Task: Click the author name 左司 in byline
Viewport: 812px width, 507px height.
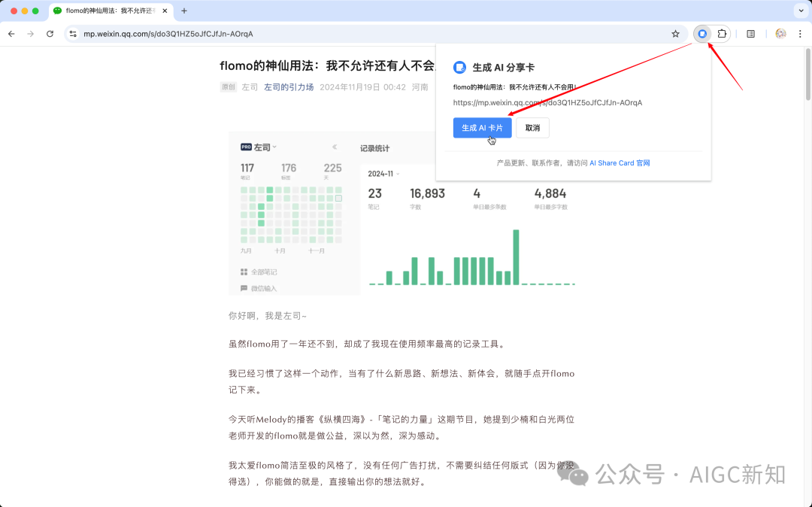Action: point(250,87)
